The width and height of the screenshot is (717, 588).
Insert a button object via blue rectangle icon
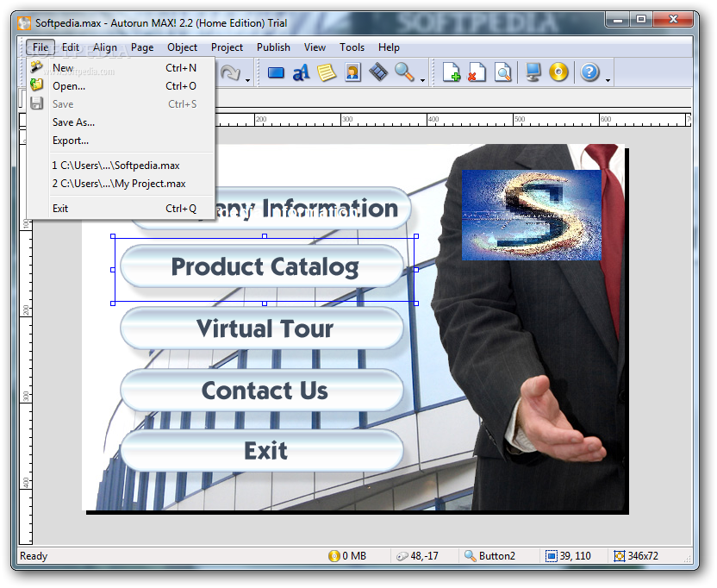point(276,72)
